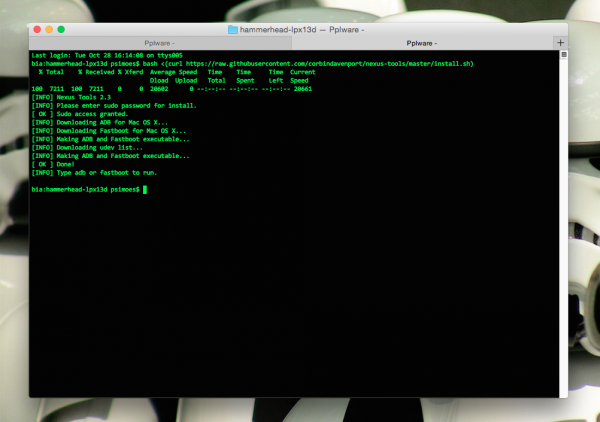600x422 pixels.
Task: Click the 'Last login: Tue Oct 28' line
Action: (x=107, y=55)
